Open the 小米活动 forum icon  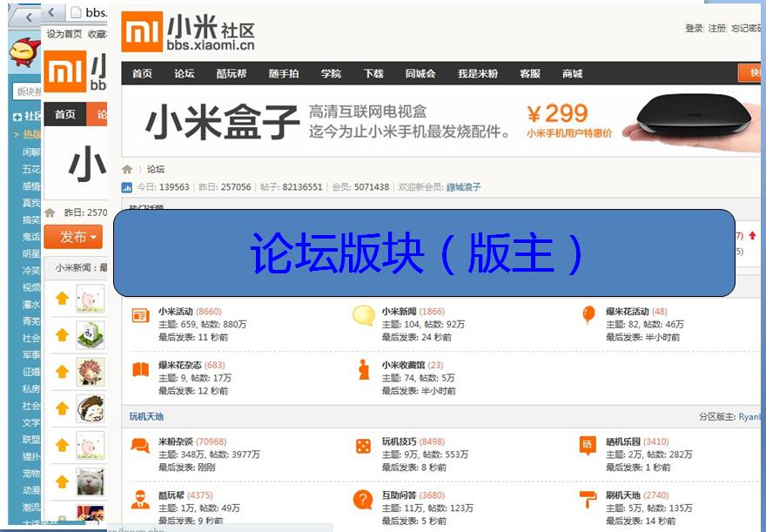pos(141,315)
